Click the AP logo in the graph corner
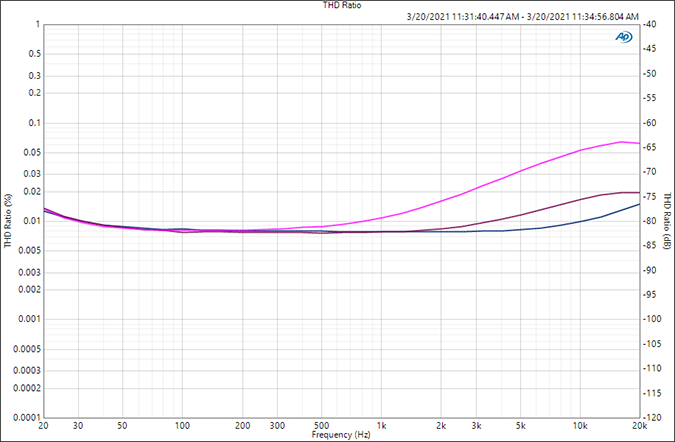Screen dimensions: 675x442 [x=624, y=36]
